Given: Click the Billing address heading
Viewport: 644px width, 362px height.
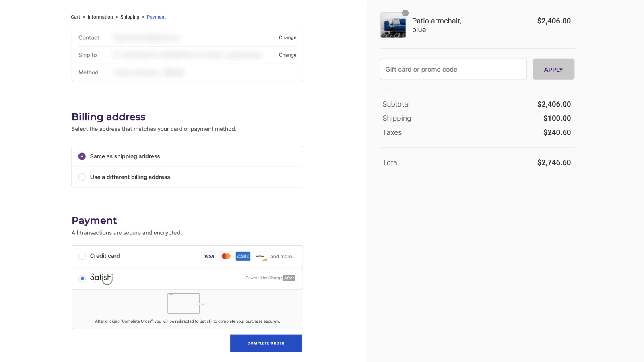Looking at the screenshot, I should 109,117.
